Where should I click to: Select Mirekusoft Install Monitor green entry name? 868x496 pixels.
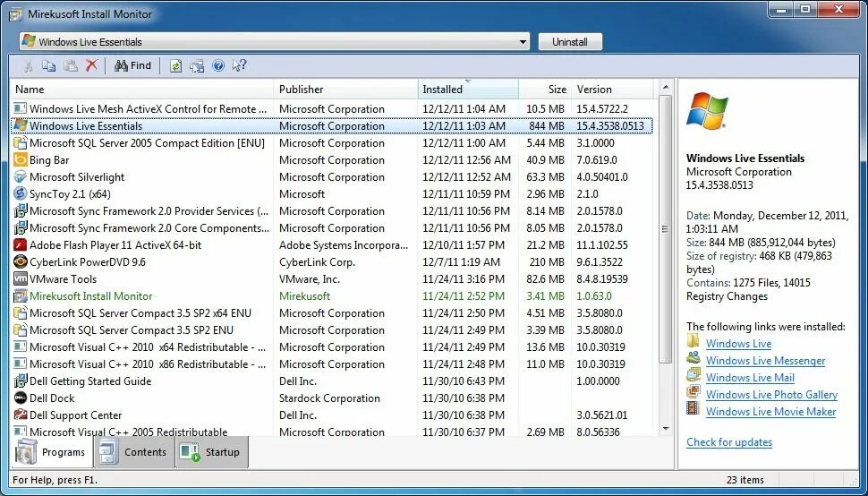(x=90, y=296)
